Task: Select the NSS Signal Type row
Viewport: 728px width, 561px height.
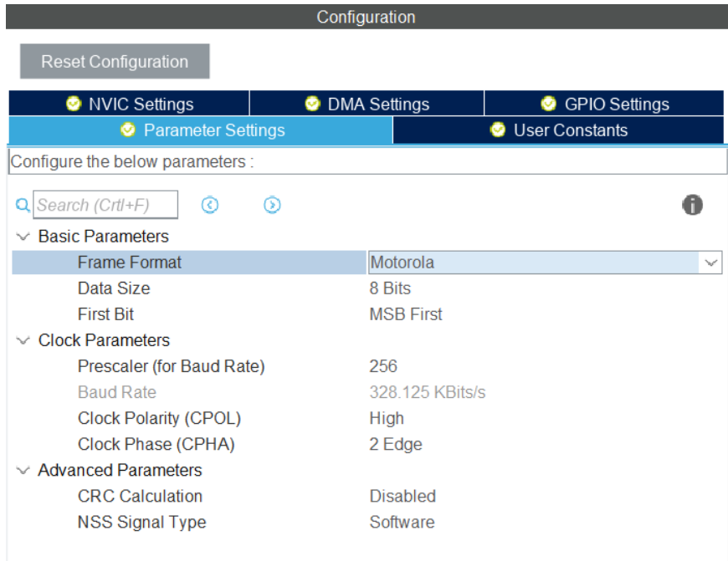Action: (x=367, y=523)
